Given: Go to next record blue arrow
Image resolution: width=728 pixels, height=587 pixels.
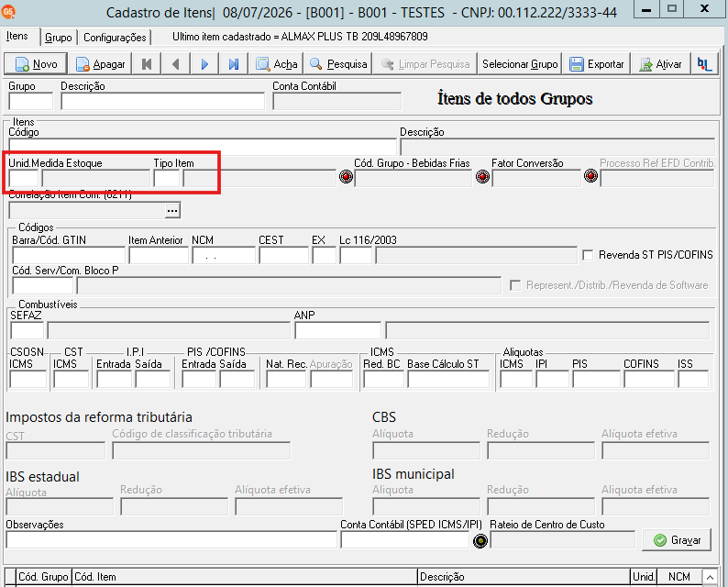Looking at the screenshot, I should tap(204, 64).
